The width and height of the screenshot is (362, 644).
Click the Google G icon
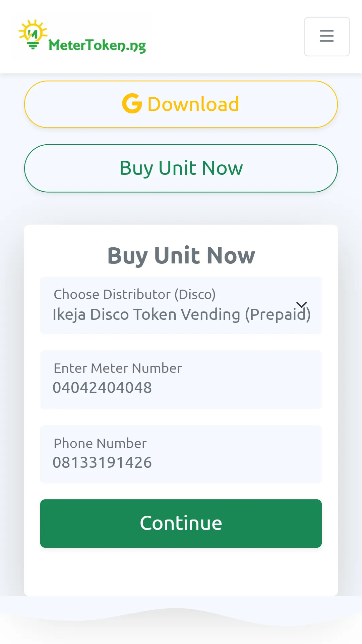[132, 103]
